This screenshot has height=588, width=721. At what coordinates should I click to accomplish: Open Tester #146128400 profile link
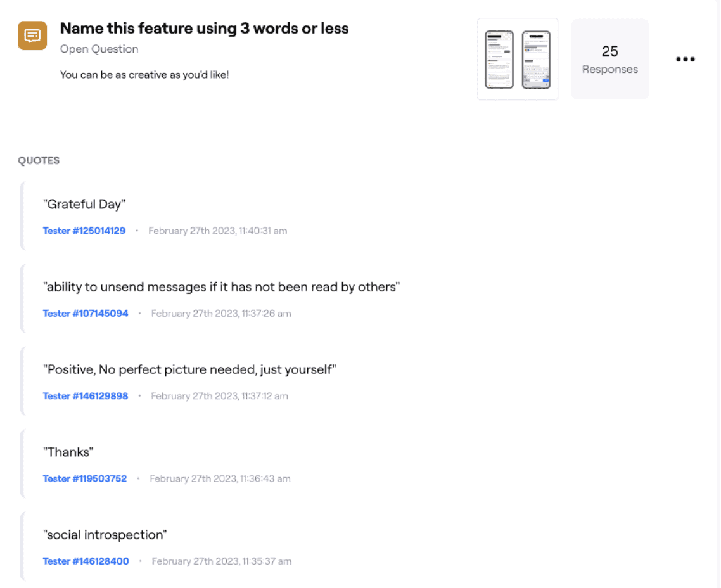86,561
